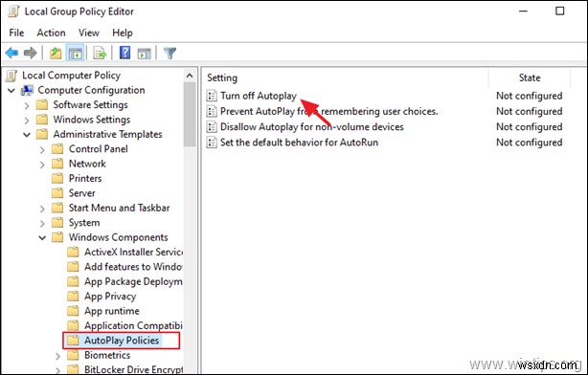The image size is (588, 375).
Task: Click the tree pane scroll up arrow
Action: (190, 76)
